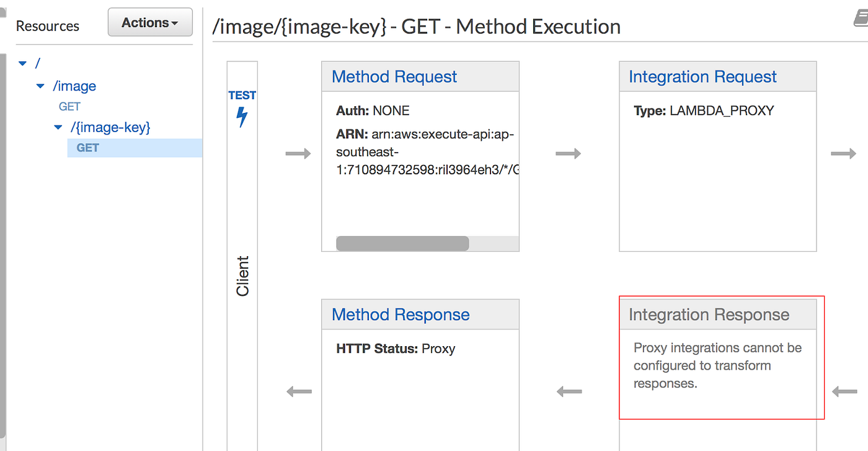The width and height of the screenshot is (868, 451).
Task: Collapse the /image resource node
Action: coord(39,86)
